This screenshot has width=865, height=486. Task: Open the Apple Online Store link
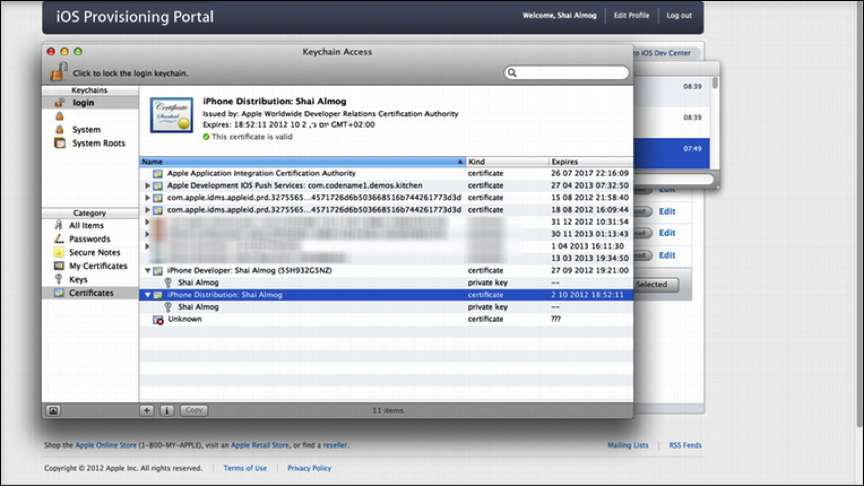pos(106,445)
